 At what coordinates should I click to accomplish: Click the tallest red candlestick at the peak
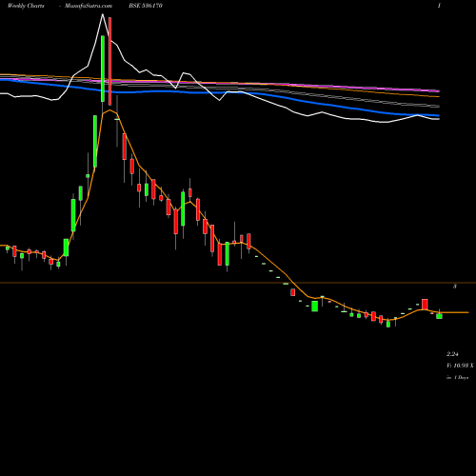click(110, 61)
